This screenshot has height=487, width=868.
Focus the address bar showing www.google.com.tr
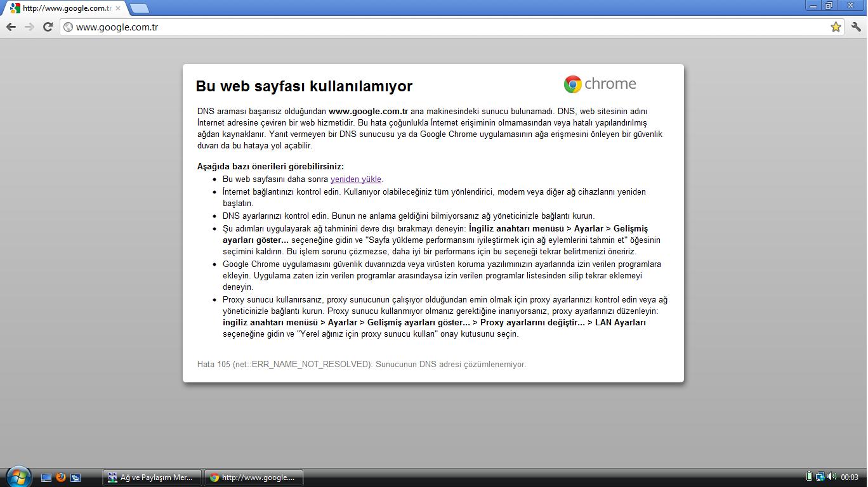point(450,27)
